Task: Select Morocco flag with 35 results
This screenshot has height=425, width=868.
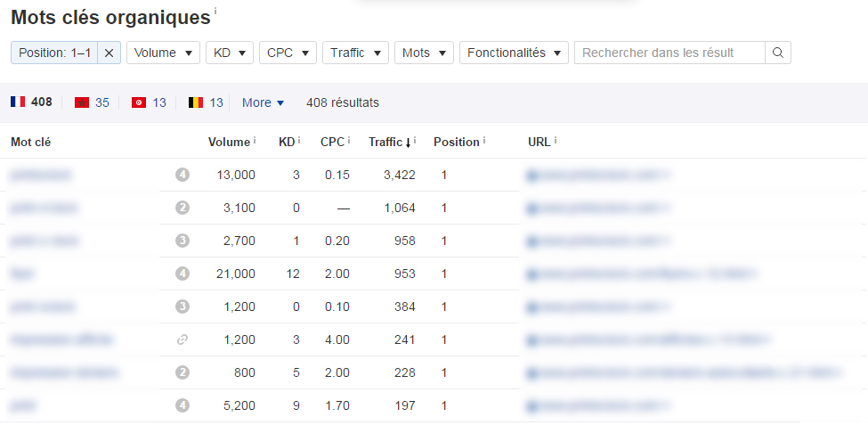Action: [x=92, y=102]
